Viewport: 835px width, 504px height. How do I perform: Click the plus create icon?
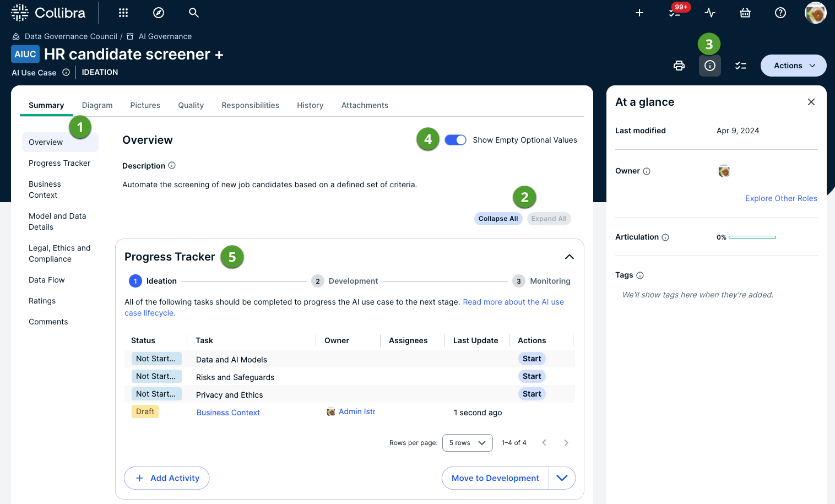point(639,13)
